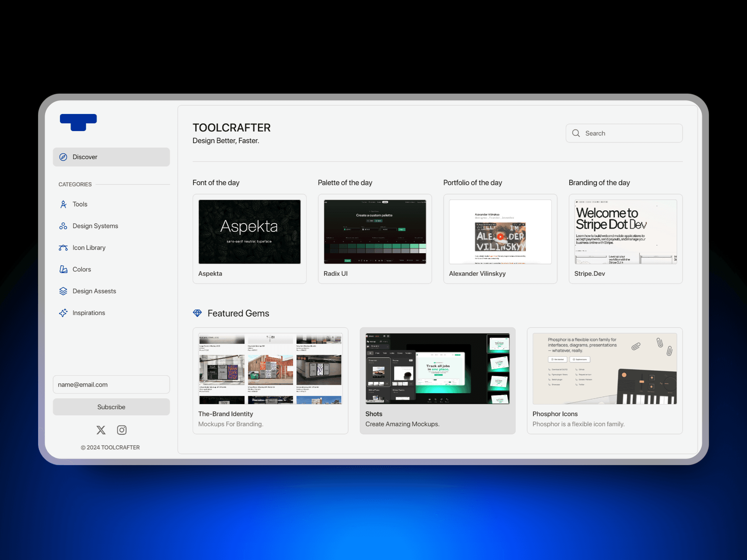Open the Instagram social link
Image resolution: width=747 pixels, height=560 pixels.
click(122, 430)
